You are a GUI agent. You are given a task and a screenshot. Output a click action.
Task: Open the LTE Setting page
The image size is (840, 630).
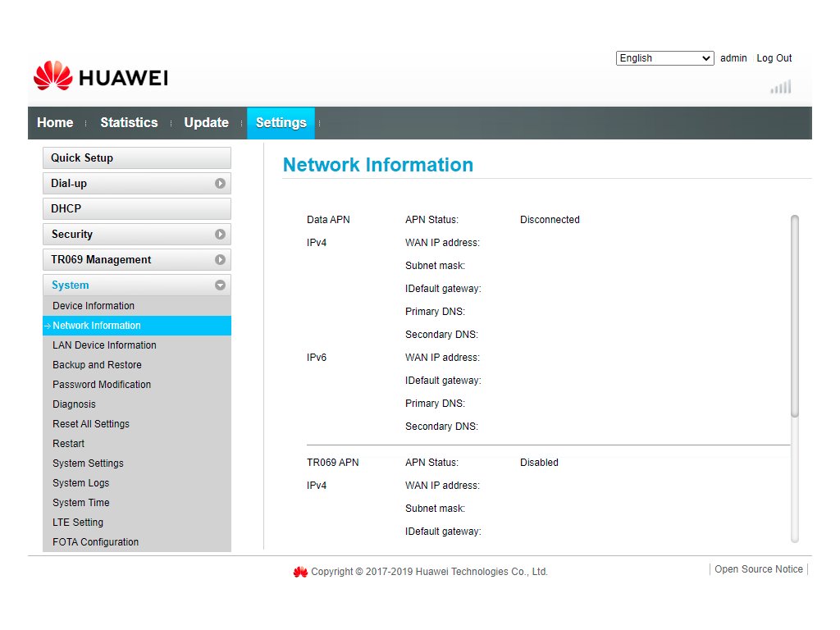[78, 523]
